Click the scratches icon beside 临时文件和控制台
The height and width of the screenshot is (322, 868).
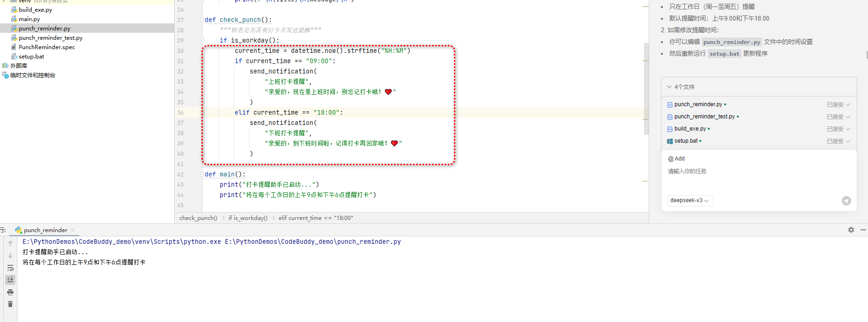5,75
